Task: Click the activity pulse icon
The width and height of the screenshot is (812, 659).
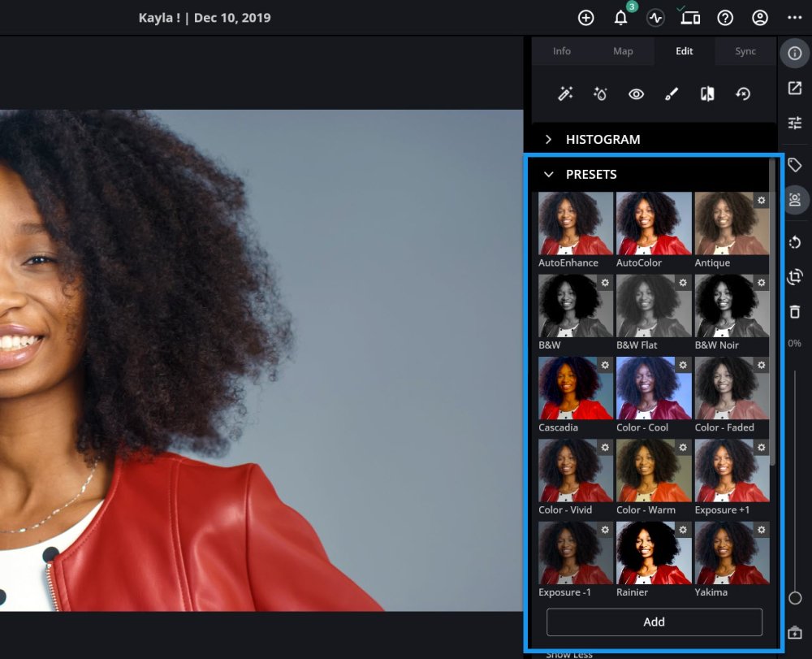Action: [655, 18]
